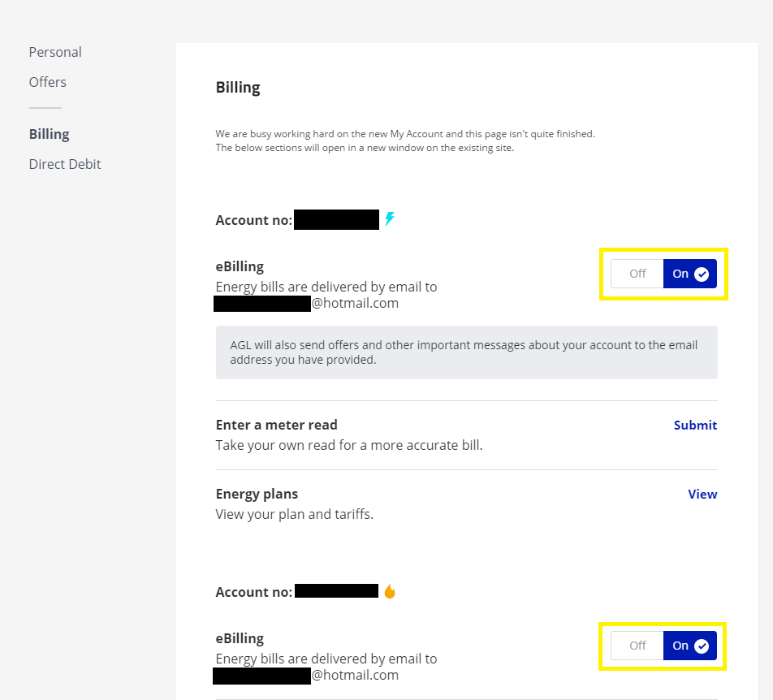Click the electricity lightning bolt icon

pos(390,219)
